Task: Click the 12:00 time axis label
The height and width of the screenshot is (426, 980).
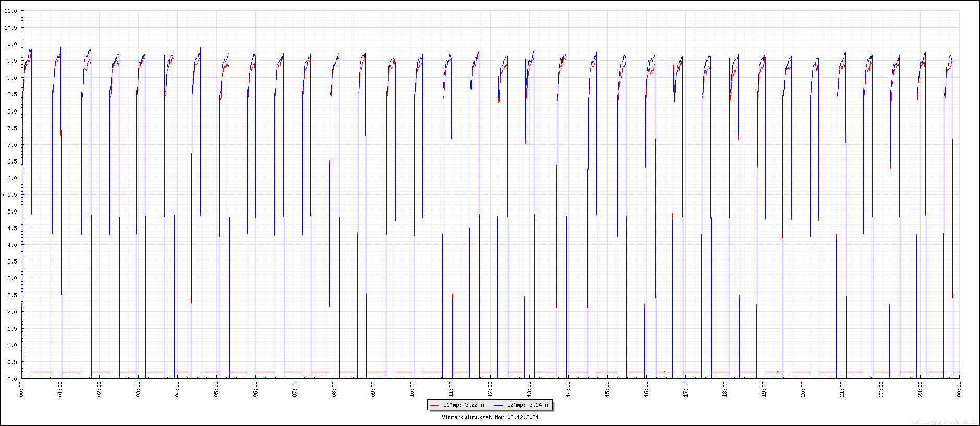Action: 491,390
